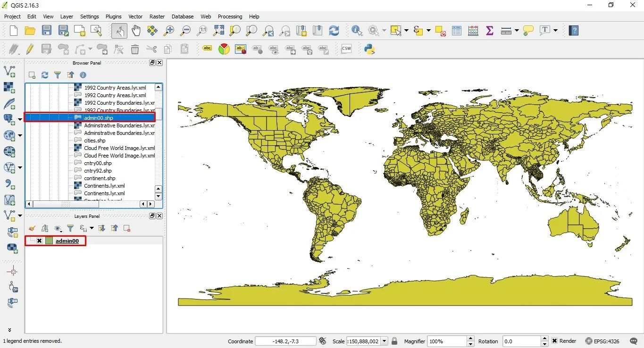Screen dimensions: 644x348
Task: Select cities.shp in the browser tree
Action: (95, 141)
